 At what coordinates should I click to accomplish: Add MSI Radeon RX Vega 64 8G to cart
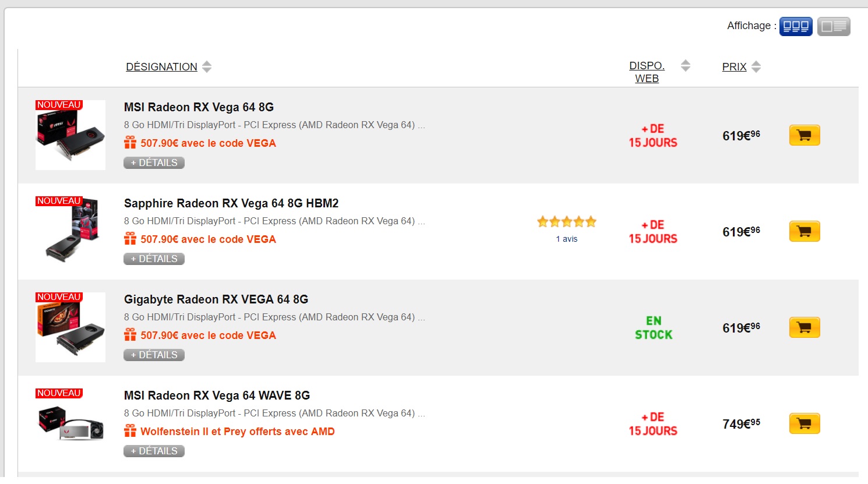tap(805, 135)
